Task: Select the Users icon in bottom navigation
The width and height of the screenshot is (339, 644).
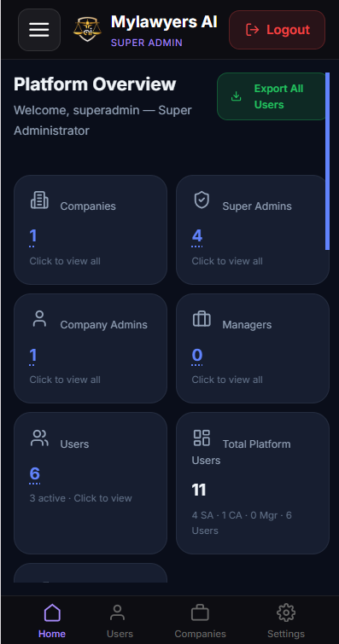Action: point(117,612)
